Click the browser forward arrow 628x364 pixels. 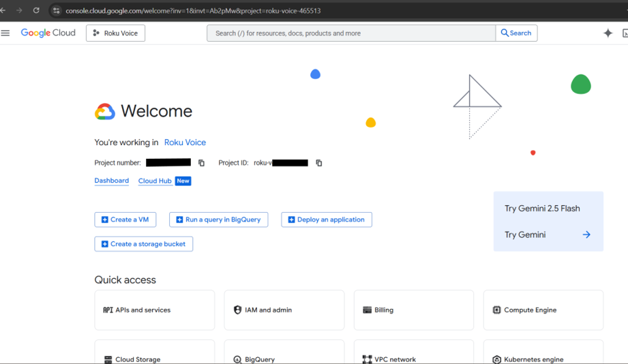19,10
